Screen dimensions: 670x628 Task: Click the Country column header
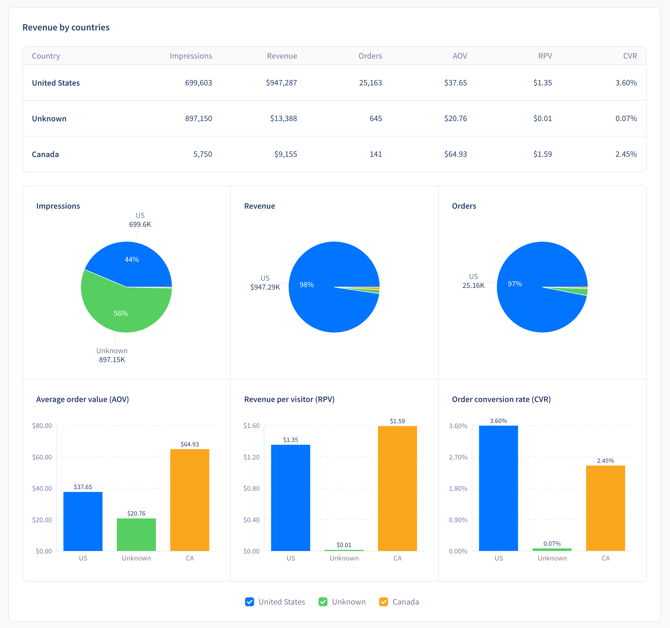(x=46, y=56)
